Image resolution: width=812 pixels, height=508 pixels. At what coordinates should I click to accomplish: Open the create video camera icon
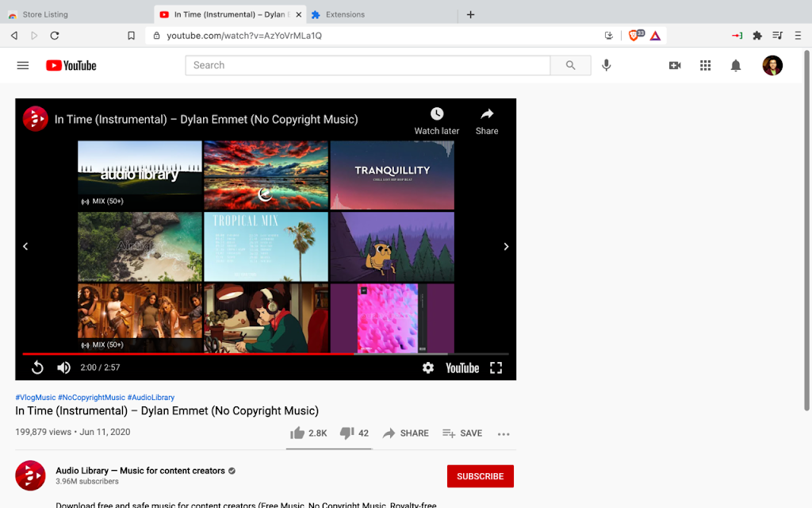[675, 65]
